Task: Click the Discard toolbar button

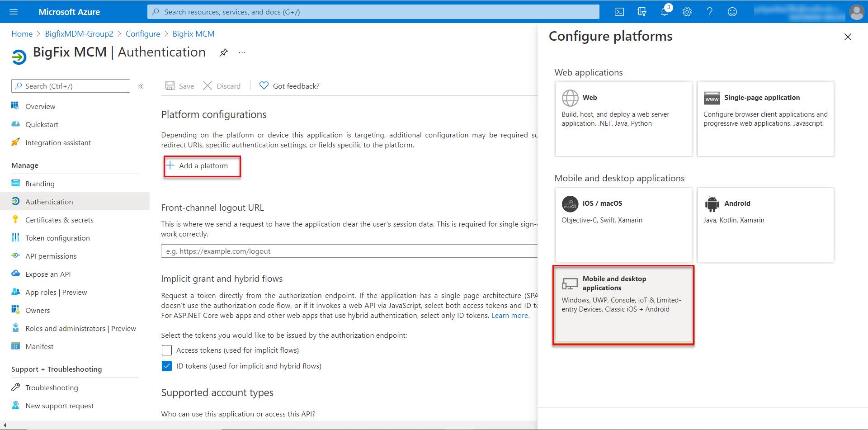Action: point(222,86)
